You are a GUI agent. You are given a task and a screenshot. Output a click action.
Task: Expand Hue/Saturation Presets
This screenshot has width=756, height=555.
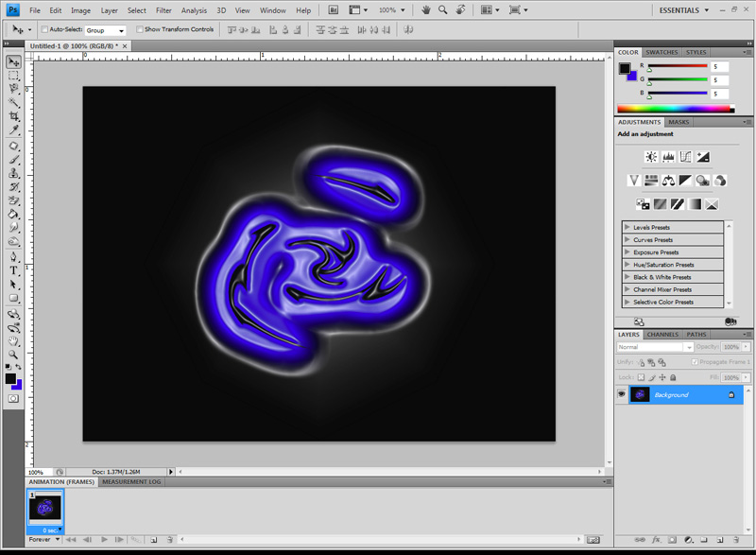coord(627,265)
